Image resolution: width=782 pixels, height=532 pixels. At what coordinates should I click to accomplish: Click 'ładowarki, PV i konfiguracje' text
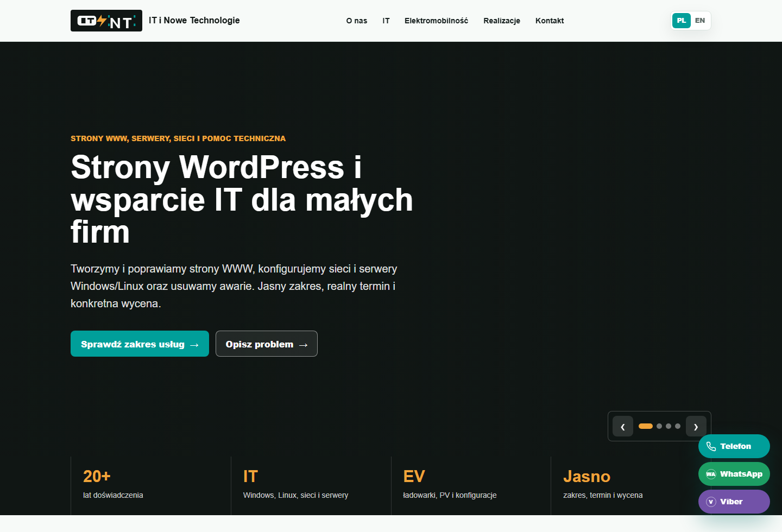click(450, 495)
